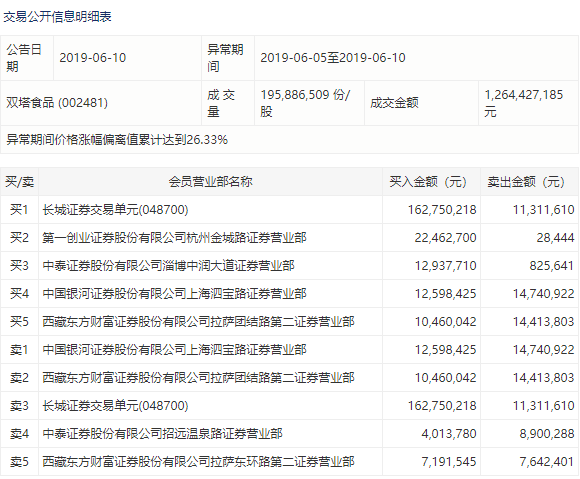Select volume value 195,886,509 份/股
This screenshot has height=479, width=580.
pos(305,102)
